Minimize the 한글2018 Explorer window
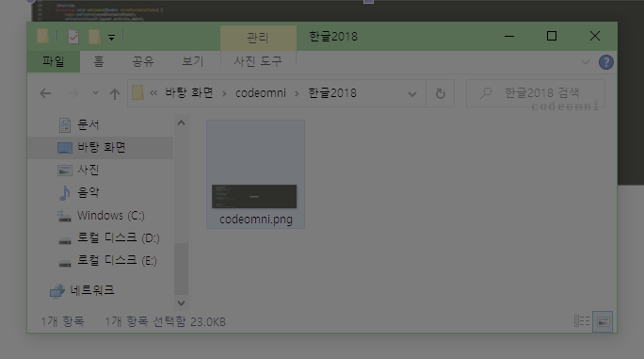 coord(509,36)
